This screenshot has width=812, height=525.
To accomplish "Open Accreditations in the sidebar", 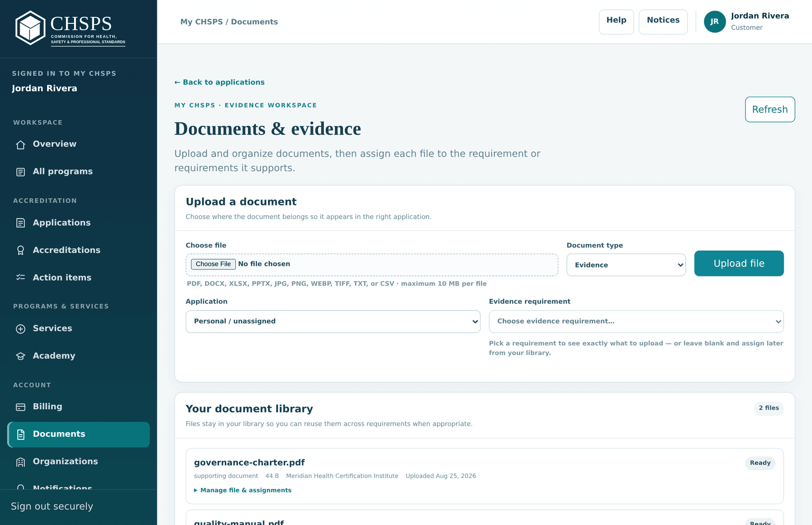I will click(x=79, y=250).
